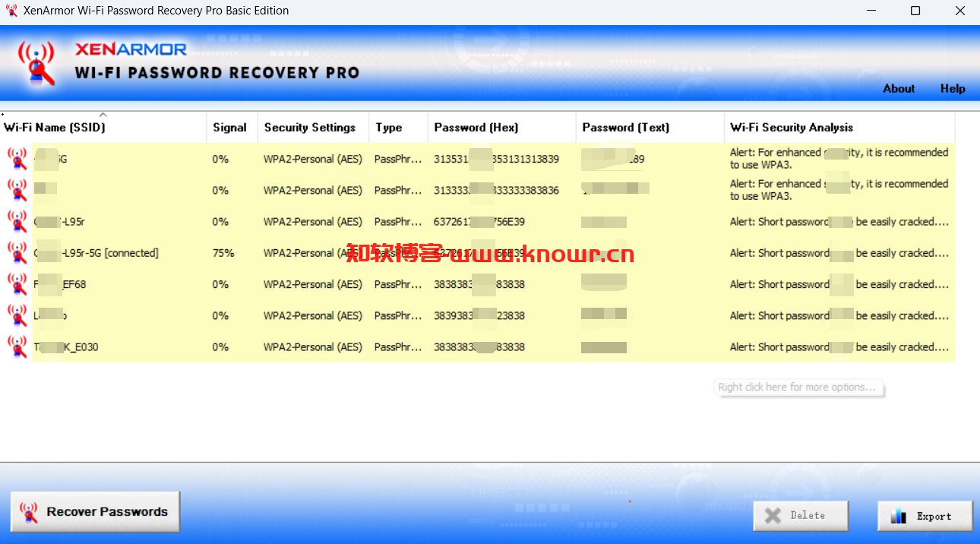This screenshot has width=980, height=544.
Task: Click the Export button
Action: (925, 516)
